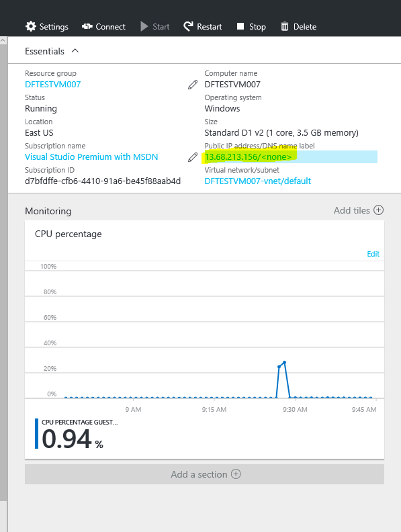Viewport: 401px width, 532px height.
Task: Click the Connect plug icon
Action: 87,26
